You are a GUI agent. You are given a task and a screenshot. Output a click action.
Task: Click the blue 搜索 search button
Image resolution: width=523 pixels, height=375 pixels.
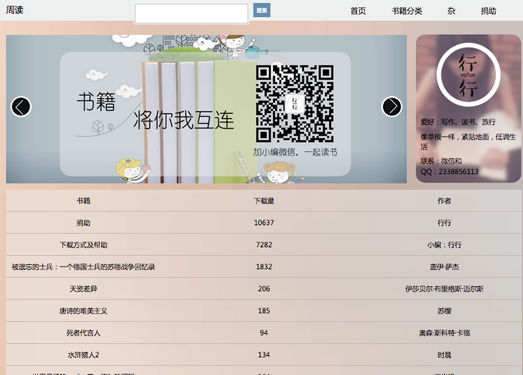(262, 10)
